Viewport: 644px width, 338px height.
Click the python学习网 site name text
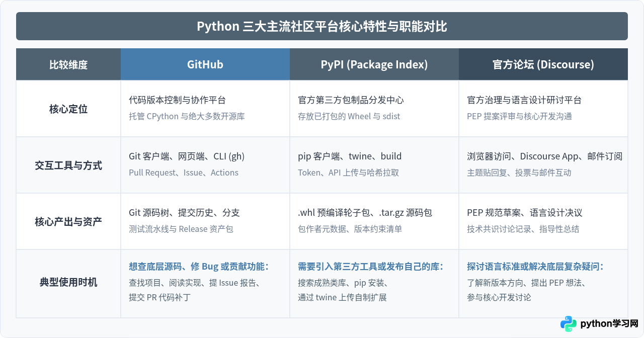[x=609, y=324]
